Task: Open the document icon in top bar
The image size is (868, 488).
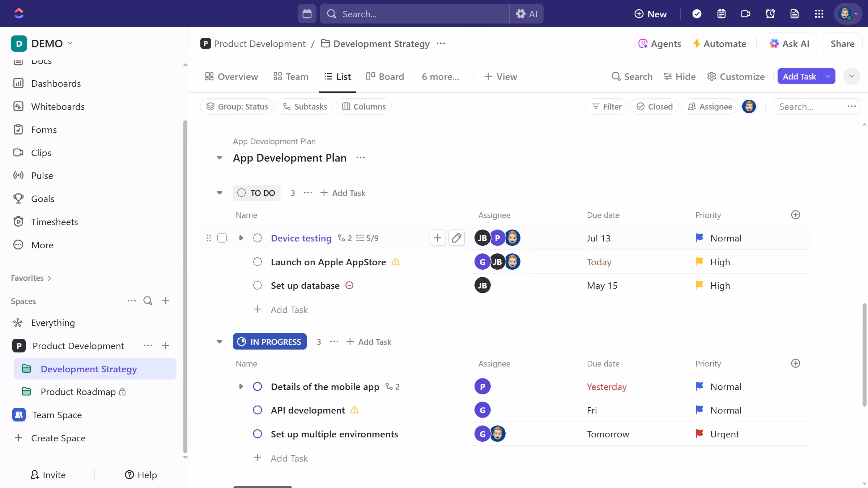Action: click(794, 14)
